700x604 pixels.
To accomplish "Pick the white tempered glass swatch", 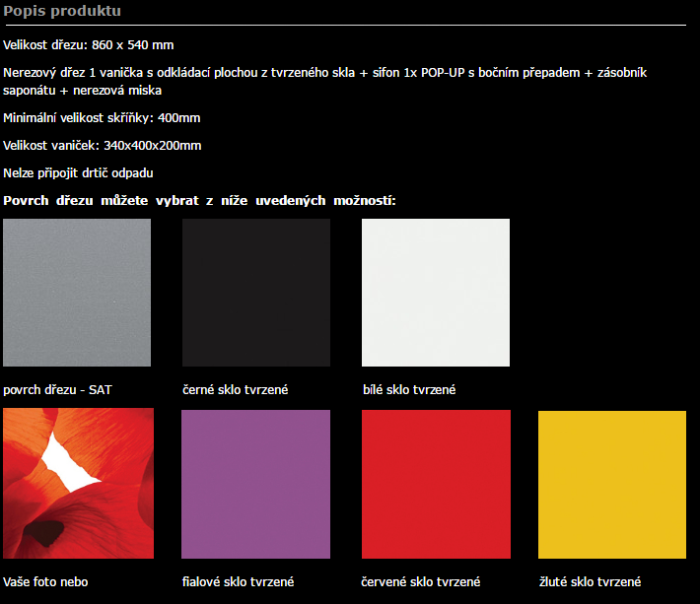I will (436, 293).
